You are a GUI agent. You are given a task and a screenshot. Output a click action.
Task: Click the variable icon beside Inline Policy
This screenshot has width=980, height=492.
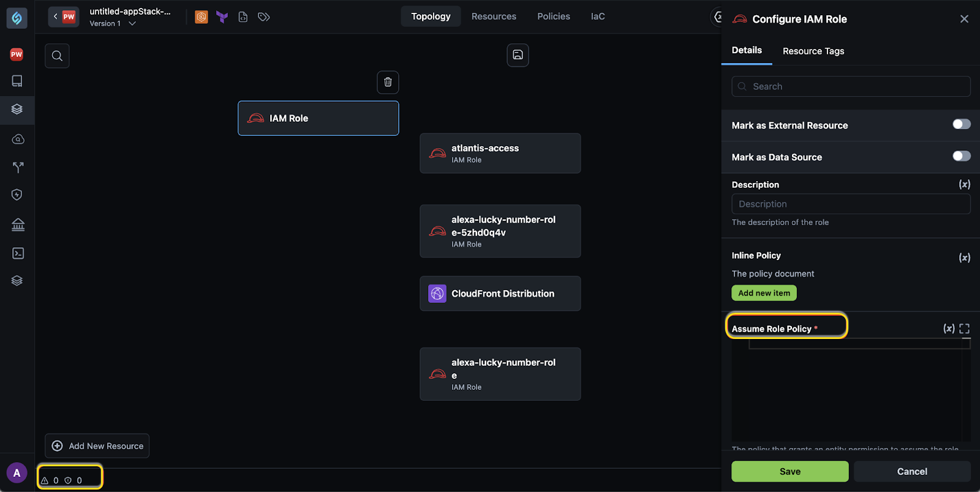click(x=965, y=258)
